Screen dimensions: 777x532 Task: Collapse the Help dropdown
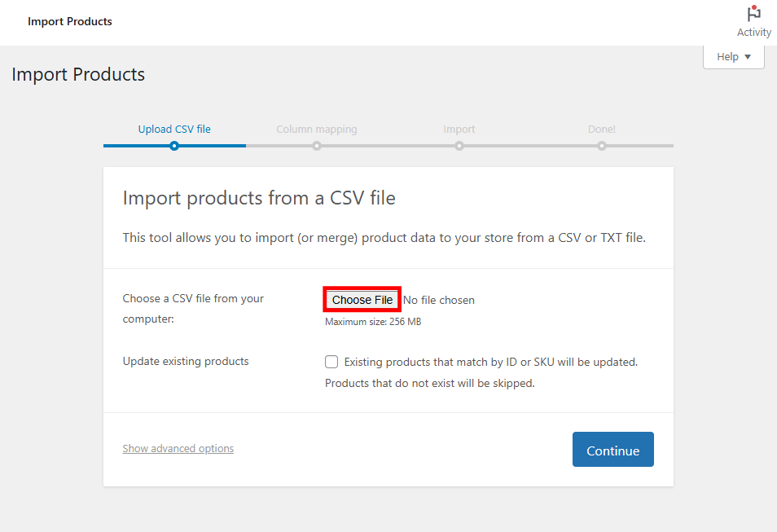(x=732, y=55)
